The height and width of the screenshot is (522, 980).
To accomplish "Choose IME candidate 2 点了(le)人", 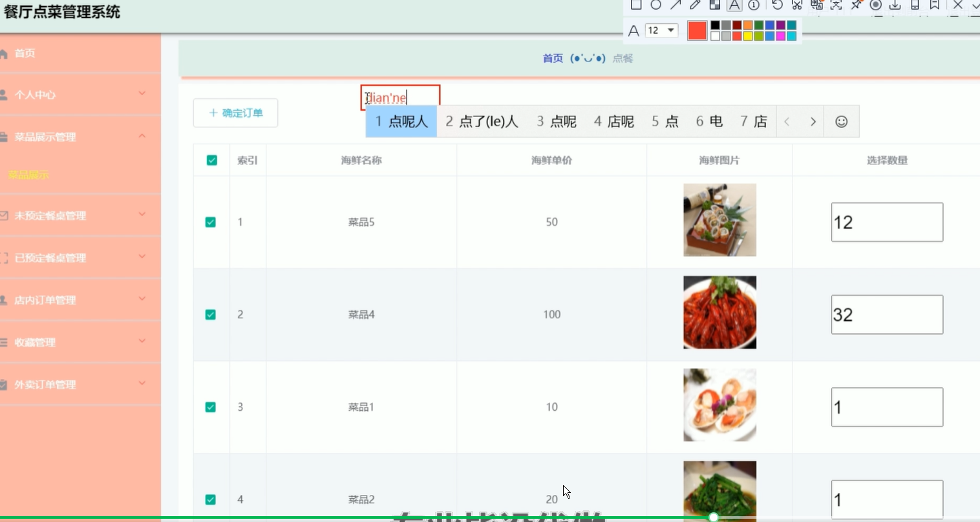I will click(x=482, y=122).
